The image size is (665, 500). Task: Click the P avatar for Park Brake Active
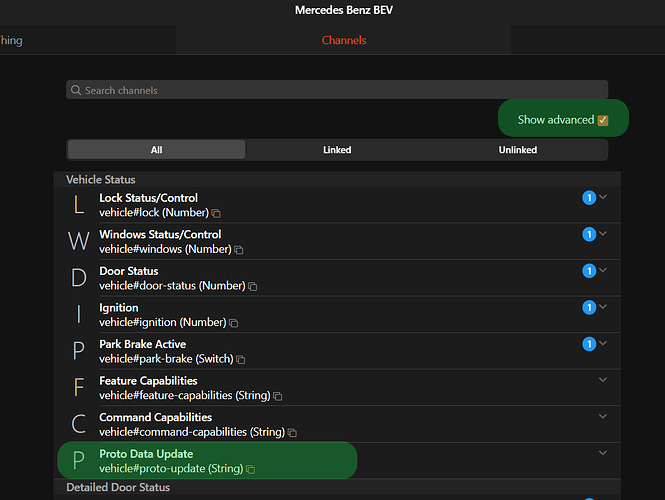coord(79,351)
